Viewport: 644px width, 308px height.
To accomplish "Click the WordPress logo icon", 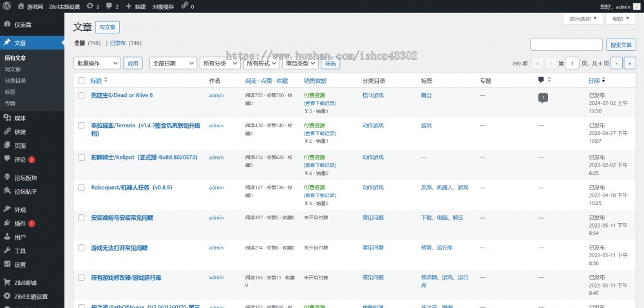I will point(7,6).
